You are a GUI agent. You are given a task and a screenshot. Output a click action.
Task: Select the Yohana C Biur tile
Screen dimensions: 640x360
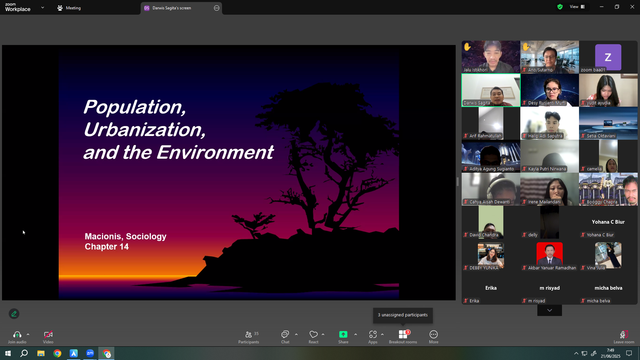coord(608,222)
